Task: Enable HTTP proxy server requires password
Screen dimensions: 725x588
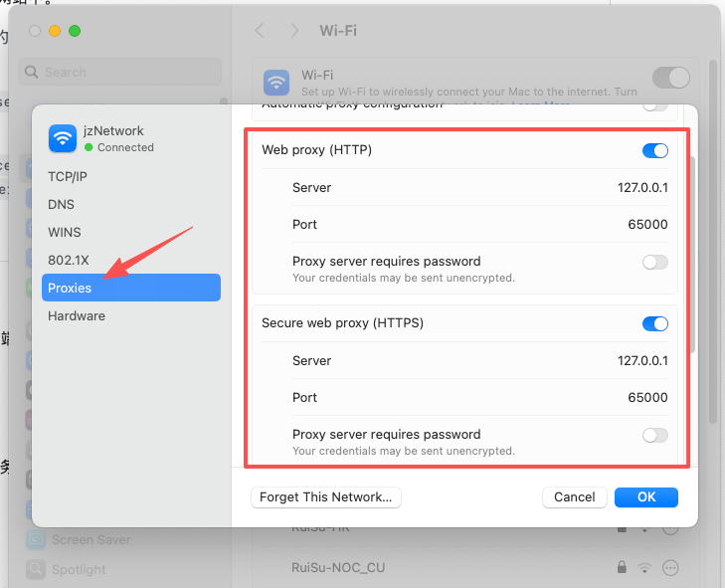Action: [x=654, y=262]
